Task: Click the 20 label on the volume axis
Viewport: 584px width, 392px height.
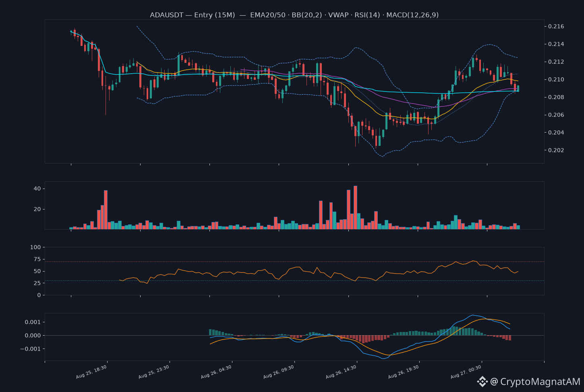Action: point(37,209)
